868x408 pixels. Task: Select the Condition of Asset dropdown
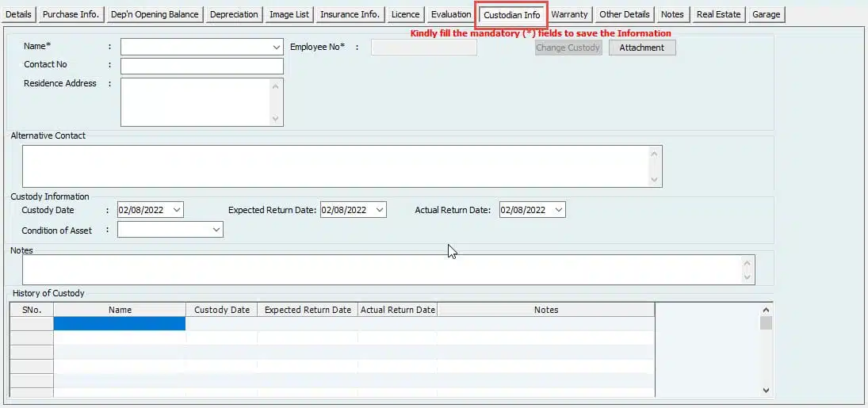(x=216, y=230)
